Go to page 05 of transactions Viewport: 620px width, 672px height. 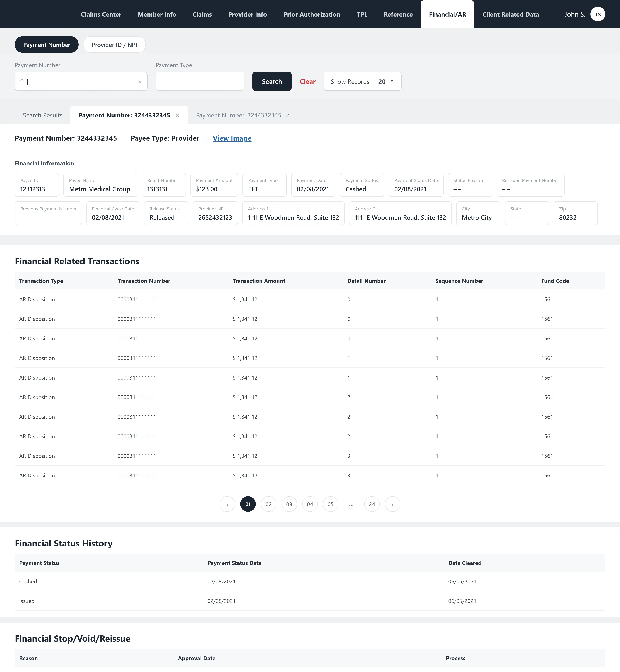(x=330, y=504)
